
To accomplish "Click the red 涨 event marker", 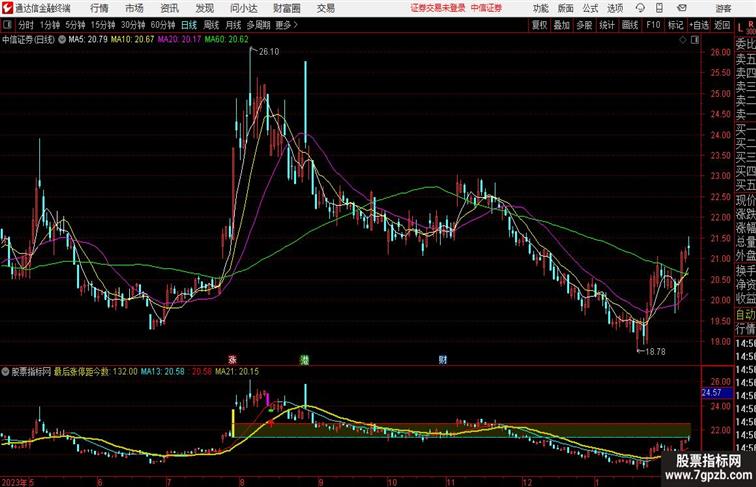I will pyautogui.click(x=232, y=359).
